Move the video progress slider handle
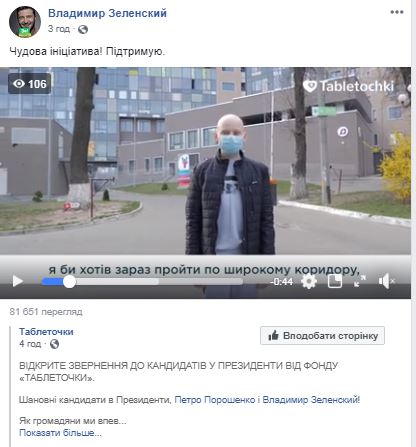 (69, 282)
